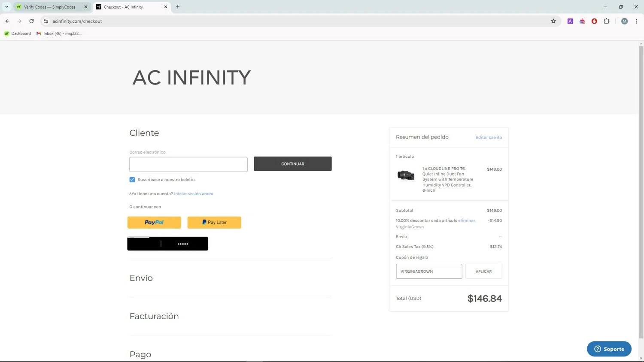Select the Checkout - AC Infinity tab
The width and height of the screenshot is (644, 362).
tap(131, 7)
